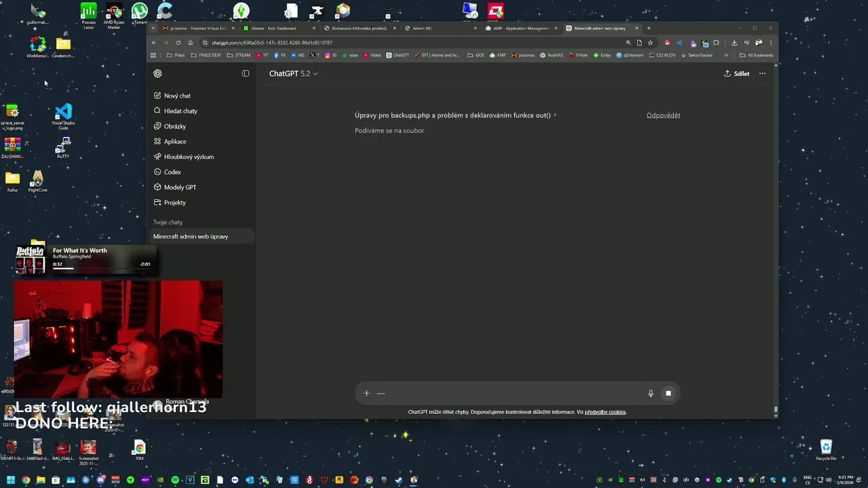Open File Explorer from the taskbar

pyautogui.click(x=41, y=480)
